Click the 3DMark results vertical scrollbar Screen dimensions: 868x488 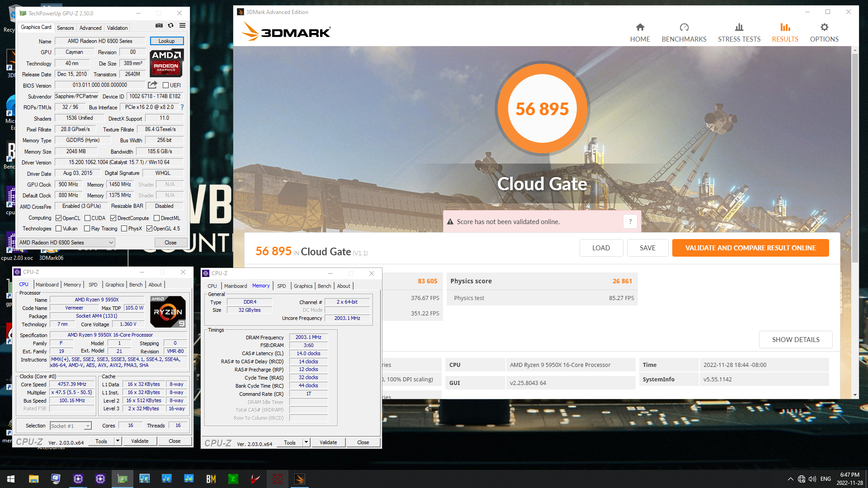coord(854,158)
